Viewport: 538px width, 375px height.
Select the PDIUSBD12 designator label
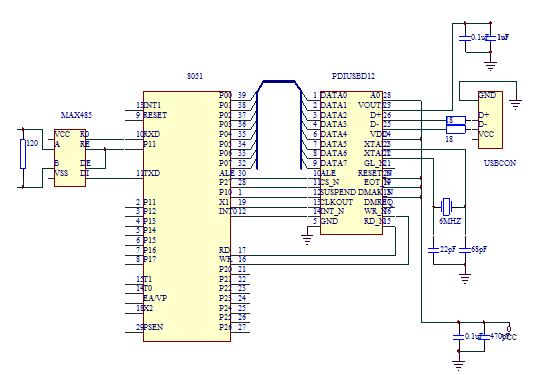pyautogui.click(x=353, y=76)
